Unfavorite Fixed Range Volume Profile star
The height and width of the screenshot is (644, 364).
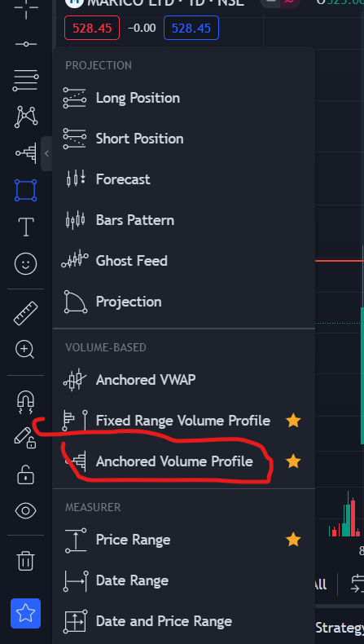click(x=293, y=421)
